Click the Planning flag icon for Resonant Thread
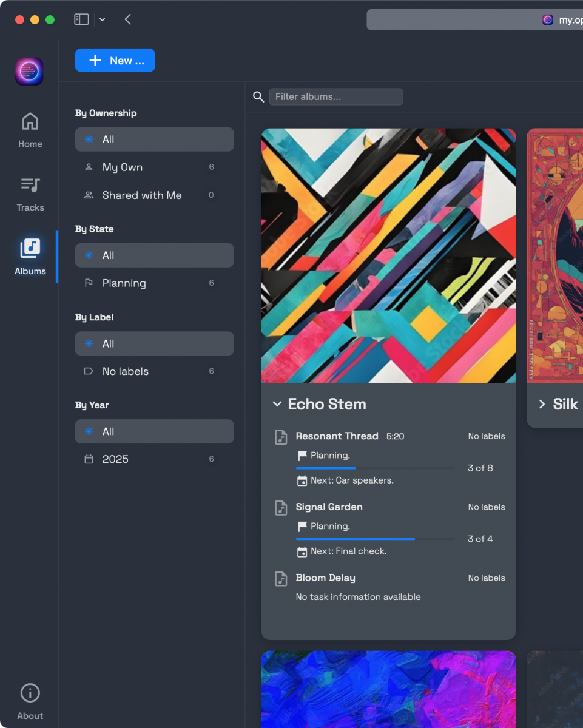The image size is (583, 728). [x=302, y=456]
